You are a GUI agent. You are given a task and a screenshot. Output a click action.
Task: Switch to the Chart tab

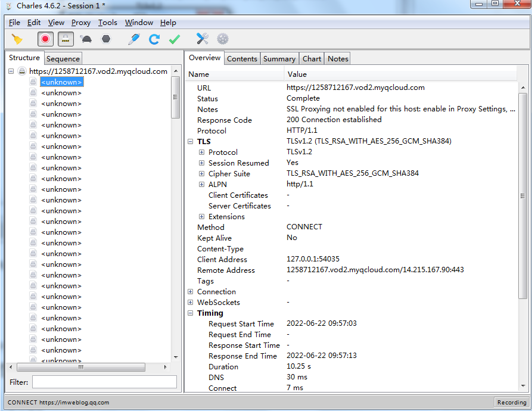click(x=312, y=58)
